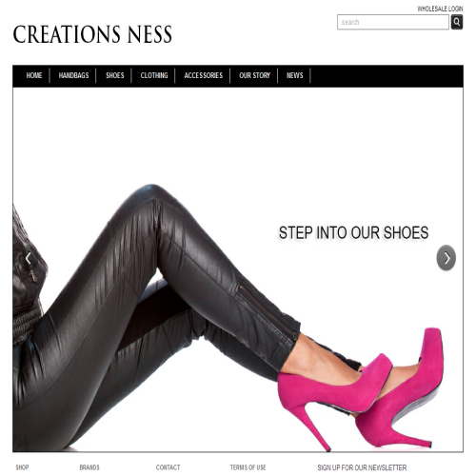Open the Contact footer link

[168, 467]
